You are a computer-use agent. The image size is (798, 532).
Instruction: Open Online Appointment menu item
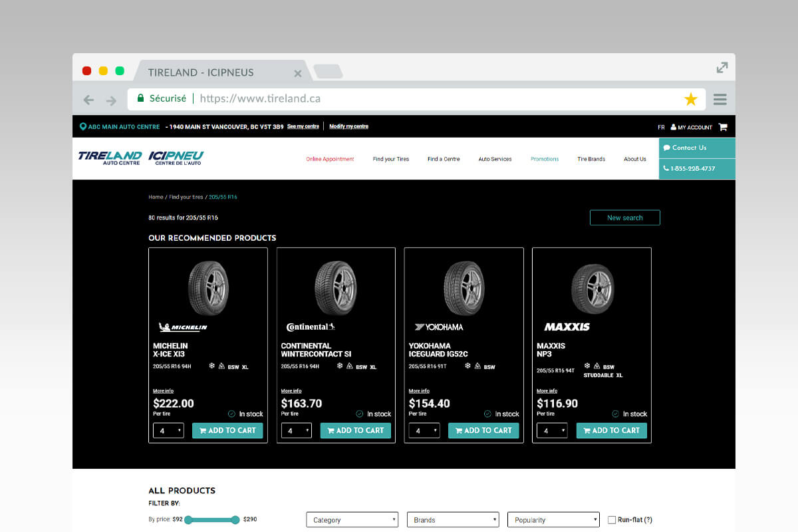point(330,159)
